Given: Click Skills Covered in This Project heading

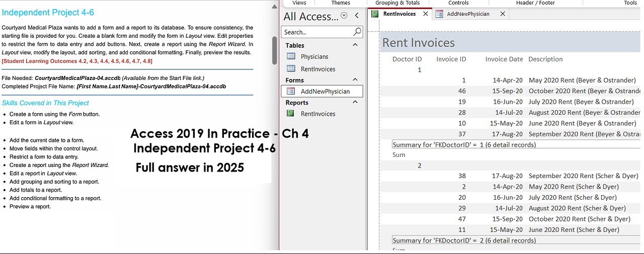Looking at the screenshot, I should [x=45, y=103].
